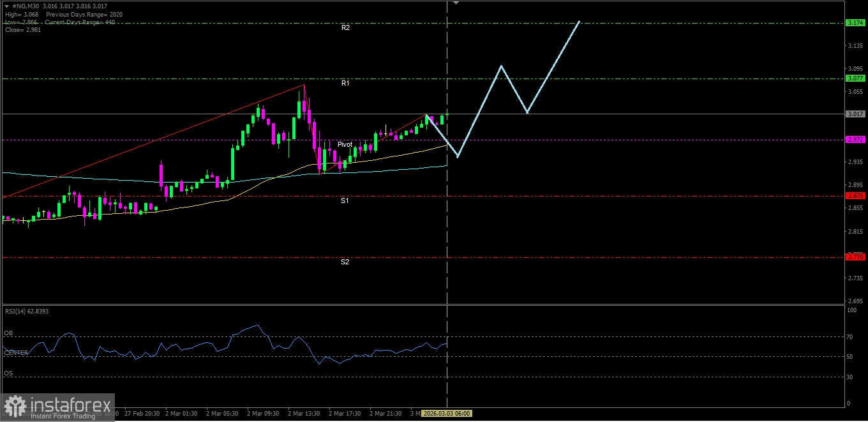Open the chart dropdown arrow beside #NG,M30

pyautogui.click(x=6, y=6)
